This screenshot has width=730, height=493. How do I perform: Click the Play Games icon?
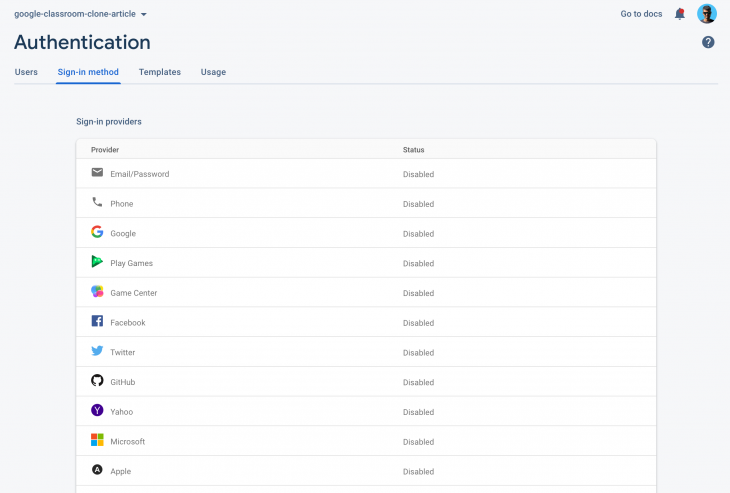coord(97,262)
